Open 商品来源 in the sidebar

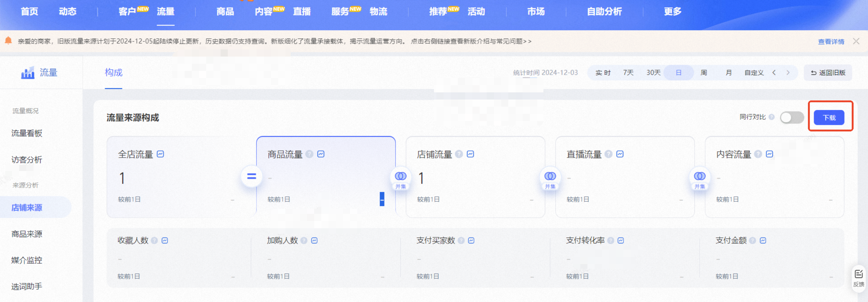[x=27, y=234]
